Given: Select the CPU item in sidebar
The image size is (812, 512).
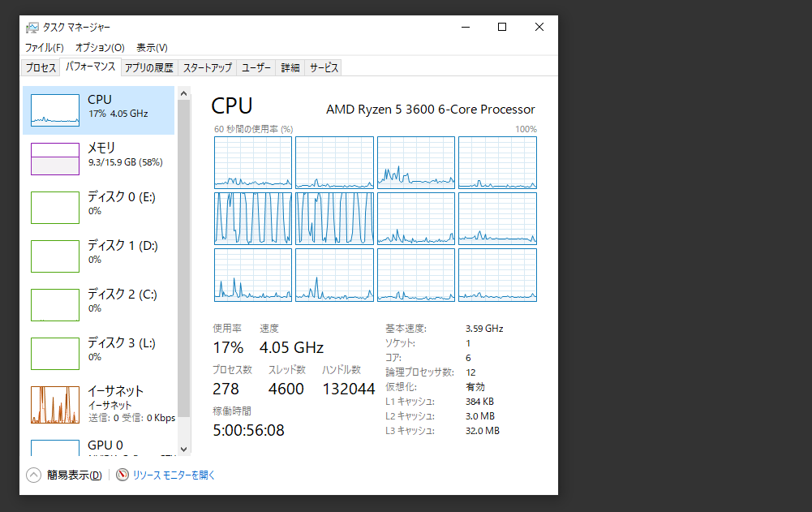Looking at the screenshot, I should 98,110.
